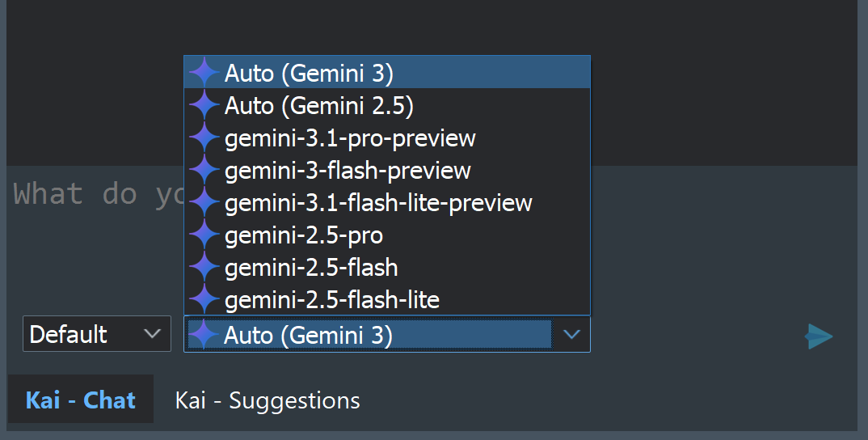Screen dimensions: 868x440
Task: Click the sparkle icon beside gemini-2.5-flash
Action: (x=204, y=267)
